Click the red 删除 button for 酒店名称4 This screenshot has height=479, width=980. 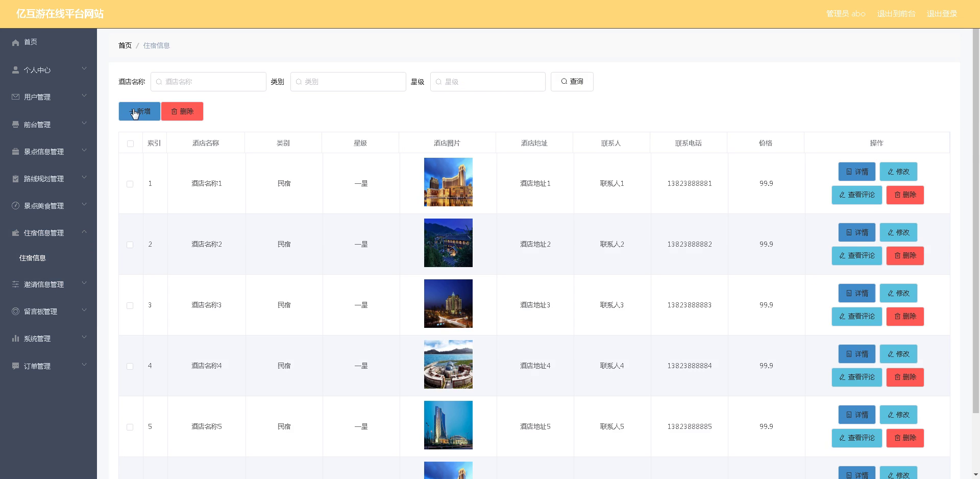coord(905,377)
